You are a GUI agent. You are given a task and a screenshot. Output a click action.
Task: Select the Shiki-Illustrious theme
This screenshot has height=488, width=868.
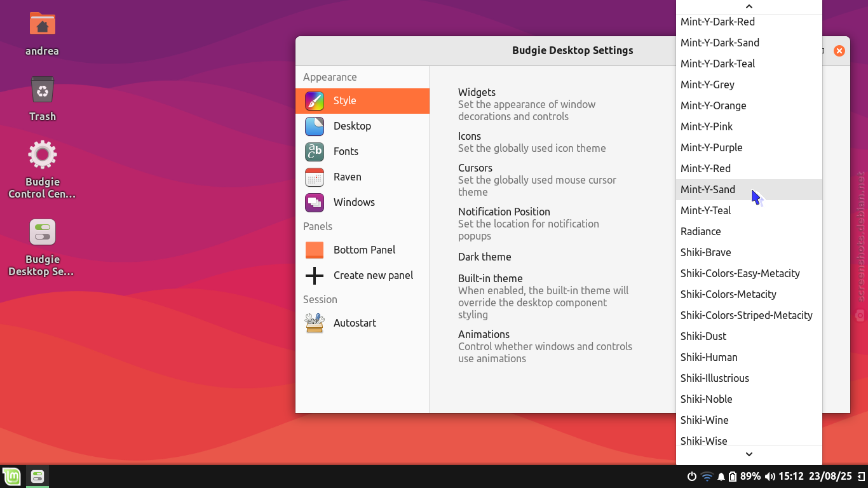[x=749, y=378]
